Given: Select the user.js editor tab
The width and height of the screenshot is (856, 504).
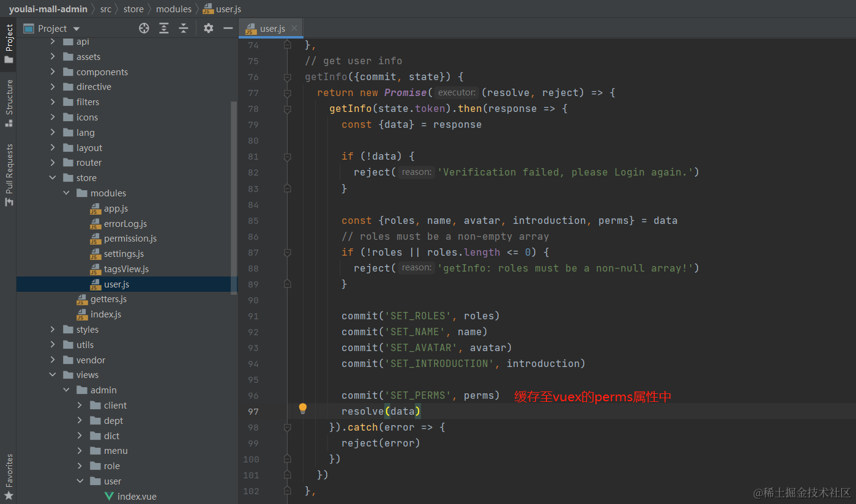Looking at the screenshot, I should (x=272, y=28).
